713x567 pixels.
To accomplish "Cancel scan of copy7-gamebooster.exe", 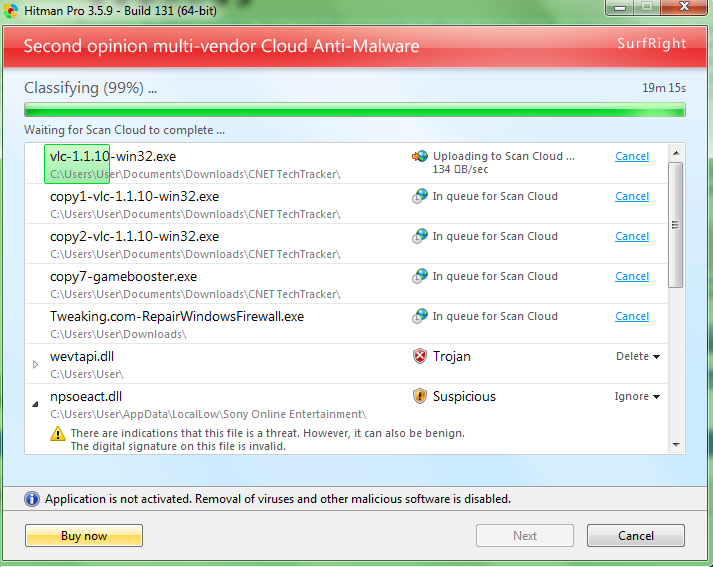I will 632,276.
